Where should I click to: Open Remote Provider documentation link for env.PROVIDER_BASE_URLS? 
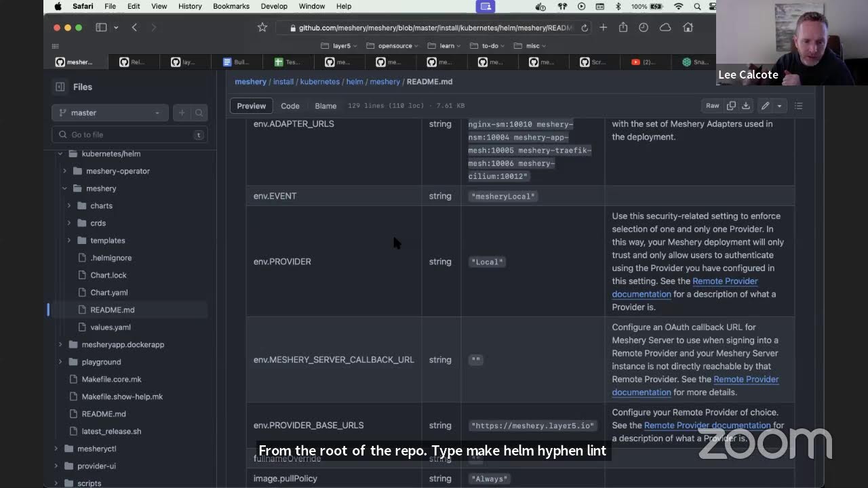pyautogui.click(x=707, y=426)
